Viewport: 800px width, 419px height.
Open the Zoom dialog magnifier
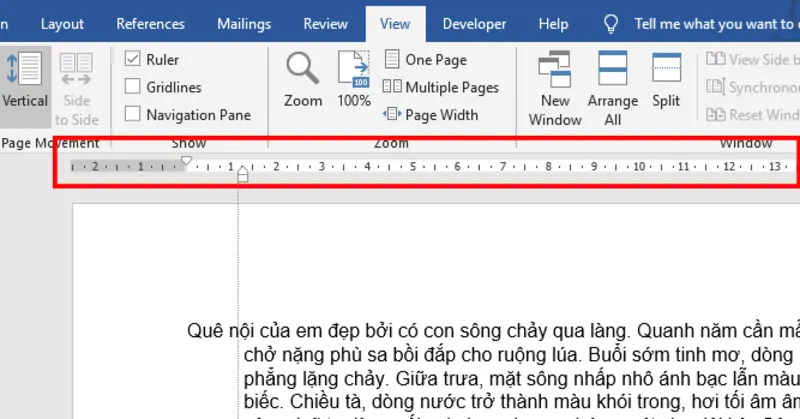click(x=303, y=80)
